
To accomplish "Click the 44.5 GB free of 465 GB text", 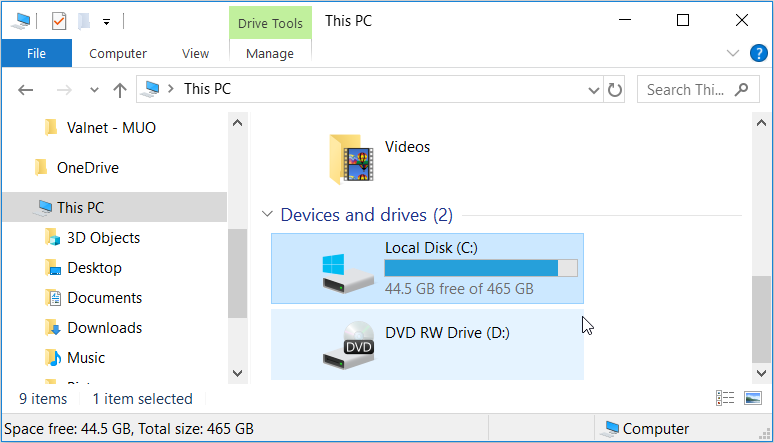I will pyautogui.click(x=459, y=288).
